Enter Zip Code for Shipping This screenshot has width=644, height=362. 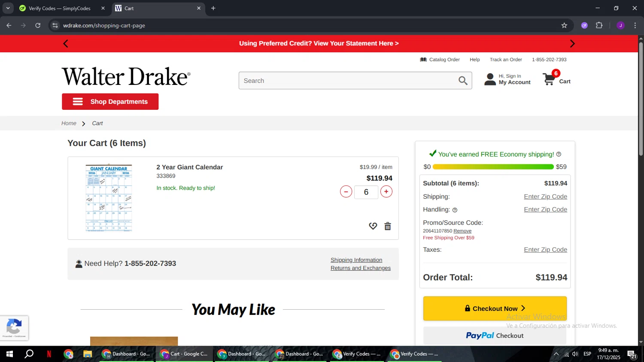tap(545, 196)
